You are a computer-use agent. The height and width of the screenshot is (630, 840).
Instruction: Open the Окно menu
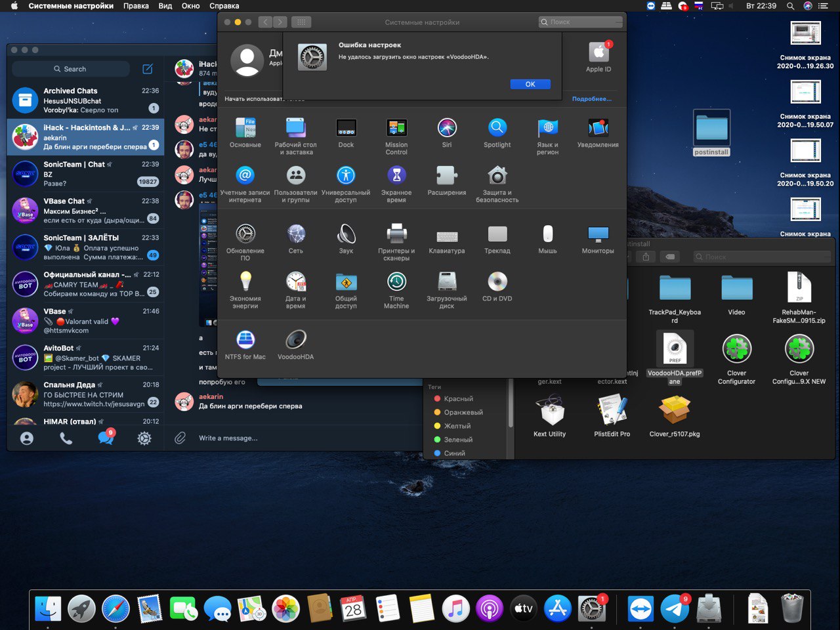(x=191, y=6)
